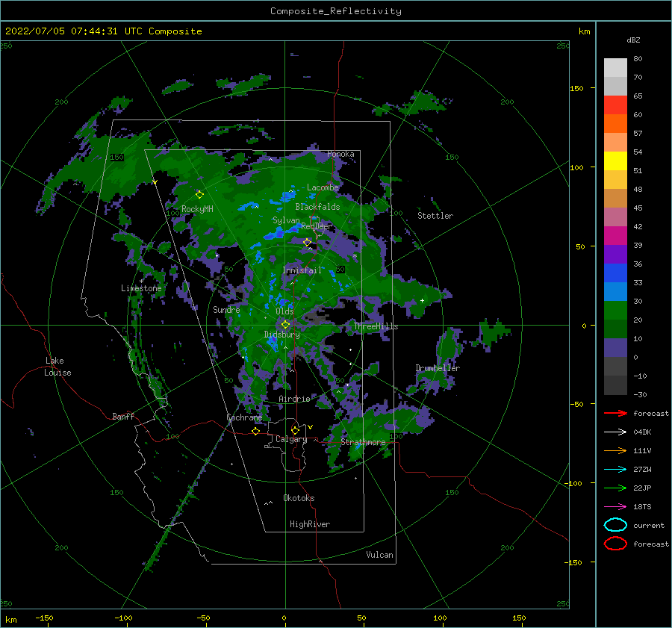Select the Innisfail city label
672x628 pixels.
tap(302, 270)
